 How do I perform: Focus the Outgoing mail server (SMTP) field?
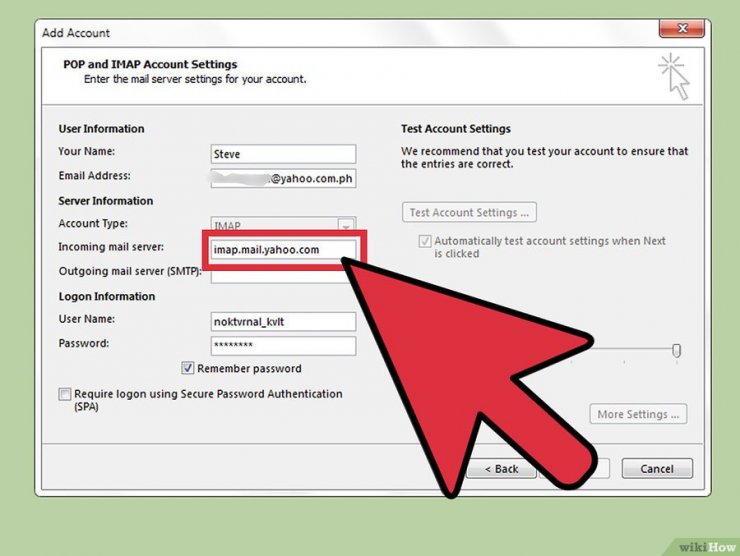tap(270, 274)
